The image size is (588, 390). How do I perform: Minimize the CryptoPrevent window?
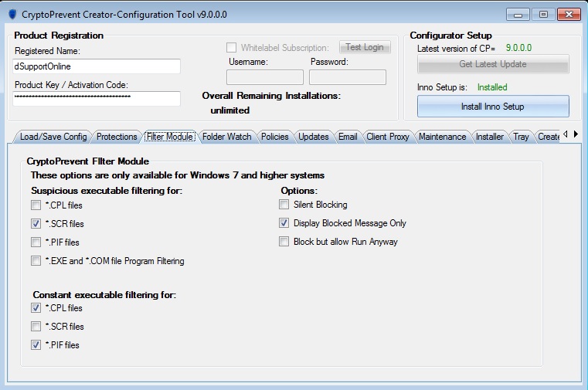click(518, 15)
